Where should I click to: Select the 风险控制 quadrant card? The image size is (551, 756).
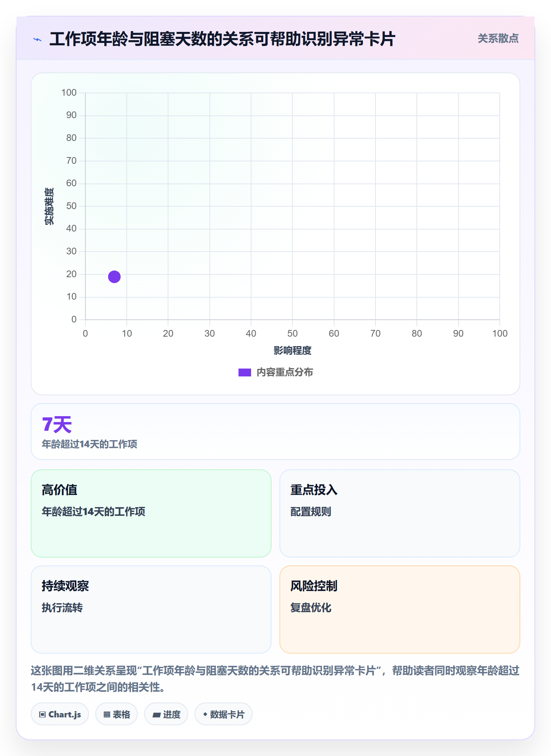tap(399, 610)
